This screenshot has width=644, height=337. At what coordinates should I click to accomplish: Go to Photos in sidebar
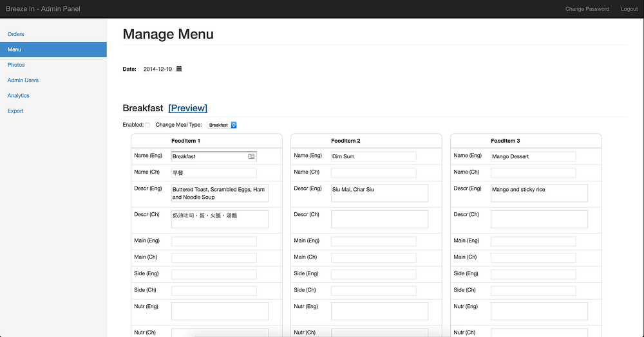tap(16, 65)
